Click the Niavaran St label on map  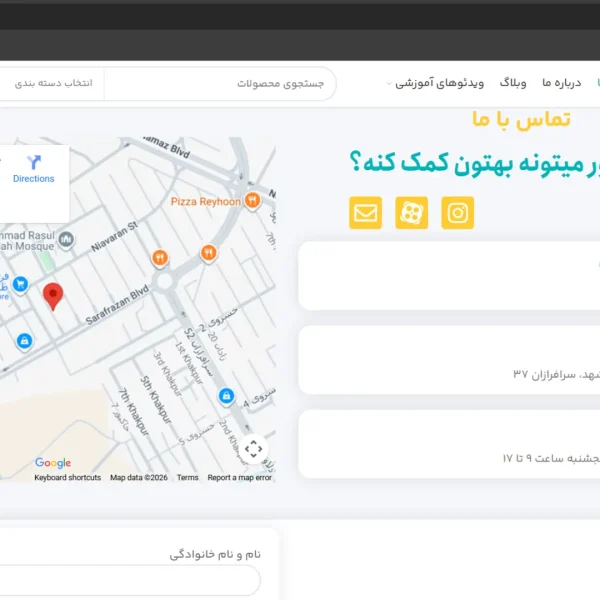coord(114,237)
